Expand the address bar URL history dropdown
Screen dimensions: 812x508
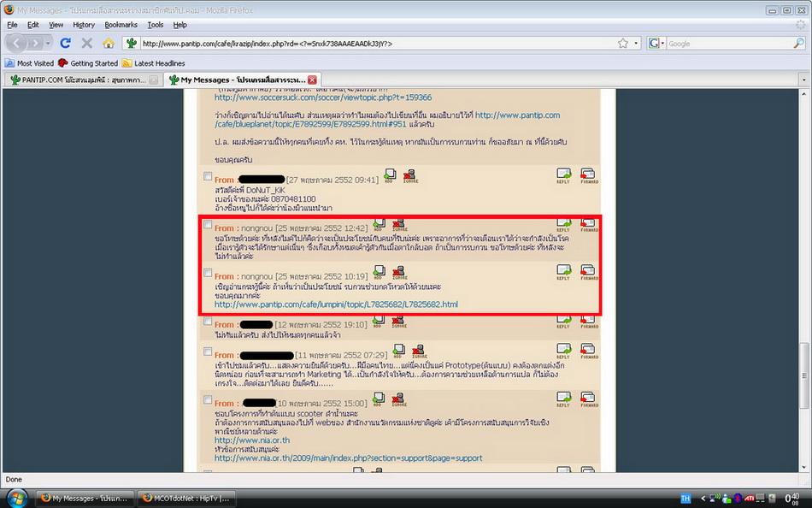(636, 44)
